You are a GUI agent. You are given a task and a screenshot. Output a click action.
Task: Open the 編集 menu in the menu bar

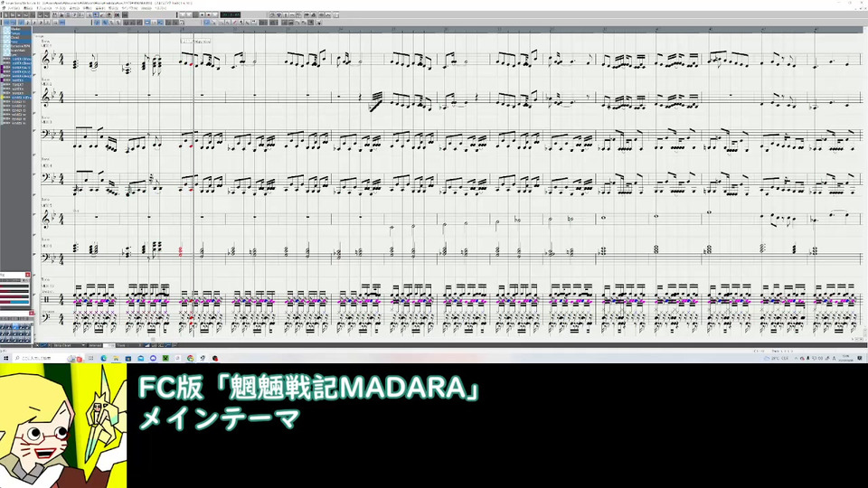[28, 8]
